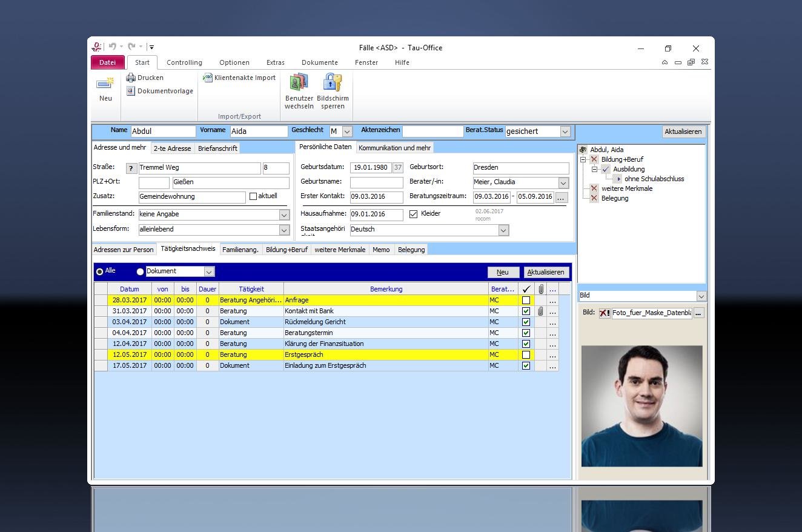The height and width of the screenshot is (532, 802).
Task: Open the Familienstand dropdown
Action: [x=284, y=214]
